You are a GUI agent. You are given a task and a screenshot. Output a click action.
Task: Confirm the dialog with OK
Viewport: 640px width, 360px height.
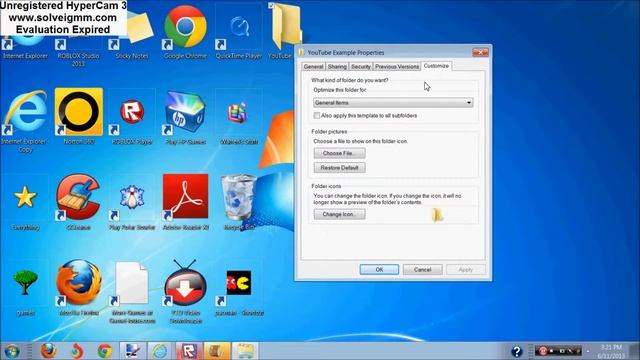[379, 270]
